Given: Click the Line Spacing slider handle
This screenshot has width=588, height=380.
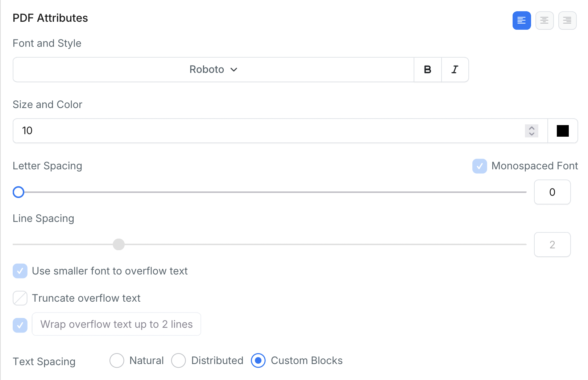Looking at the screenshot, I should (119, 244).
